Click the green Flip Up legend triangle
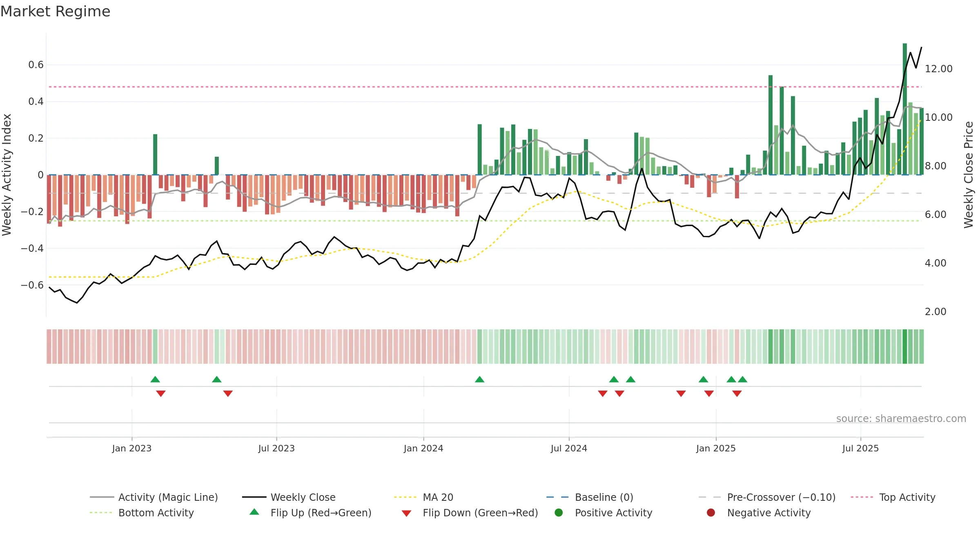 254,512
